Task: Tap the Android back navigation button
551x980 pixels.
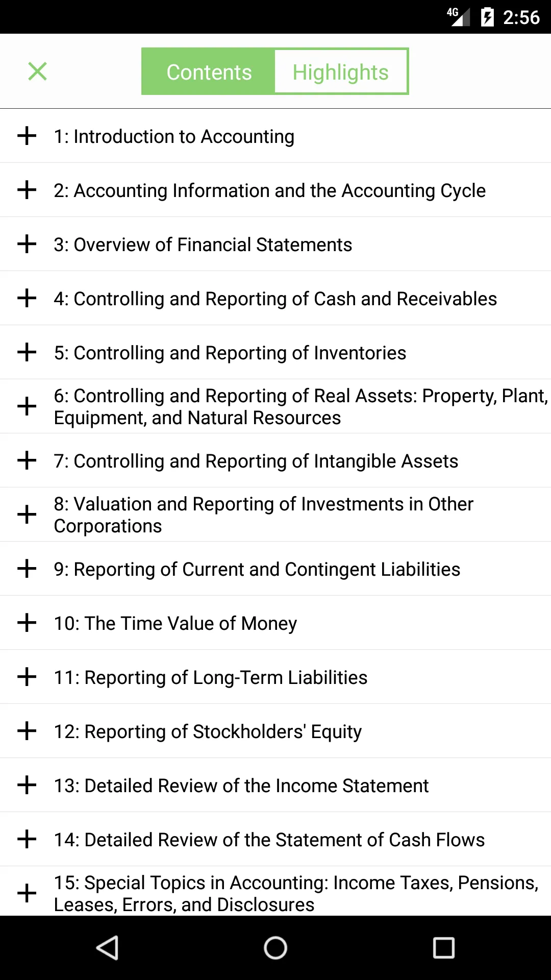Action: coord(108,948)
